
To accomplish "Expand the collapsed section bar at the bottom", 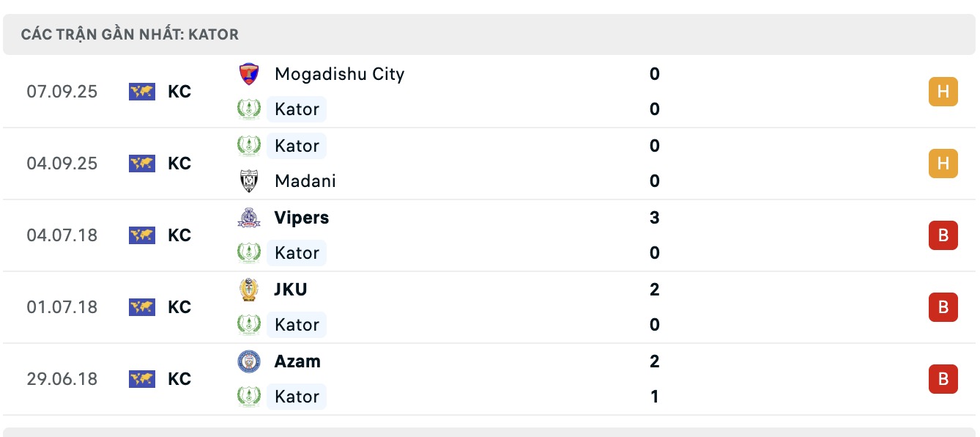I will point(490,432).
